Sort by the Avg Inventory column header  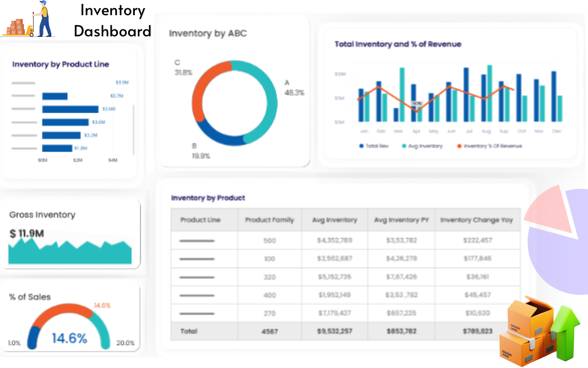334,220
